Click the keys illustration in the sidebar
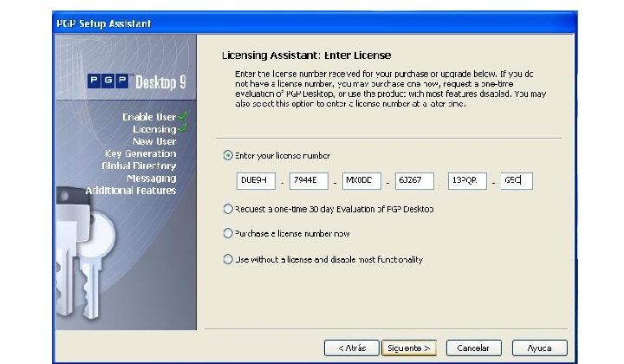 (84, 252)
